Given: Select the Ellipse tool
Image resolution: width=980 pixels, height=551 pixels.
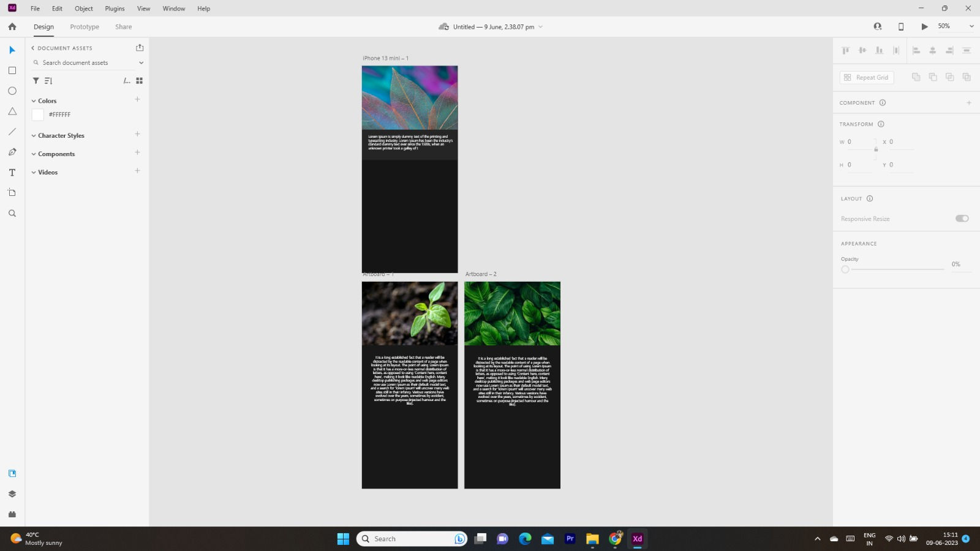Looking at the screenshot, I should point(12,91).
